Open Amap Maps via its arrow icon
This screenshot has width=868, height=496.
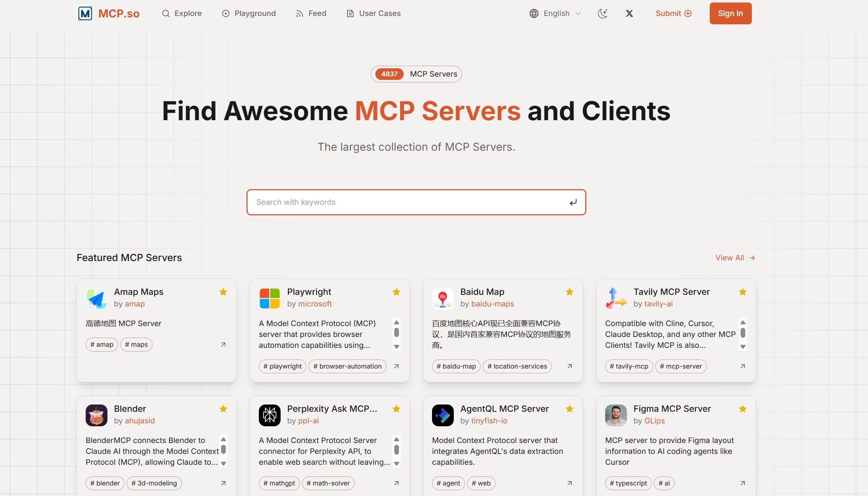(x=223, y=345)
